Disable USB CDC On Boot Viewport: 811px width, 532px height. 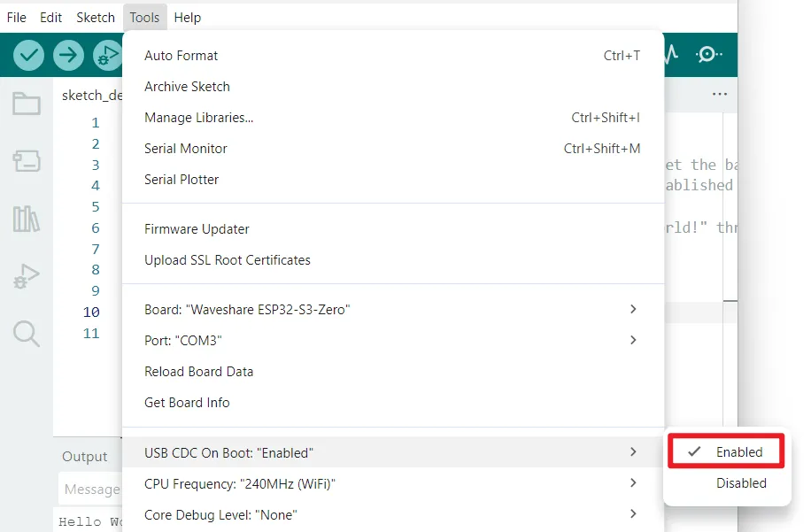pyautogui.click(x=741, y=483)
